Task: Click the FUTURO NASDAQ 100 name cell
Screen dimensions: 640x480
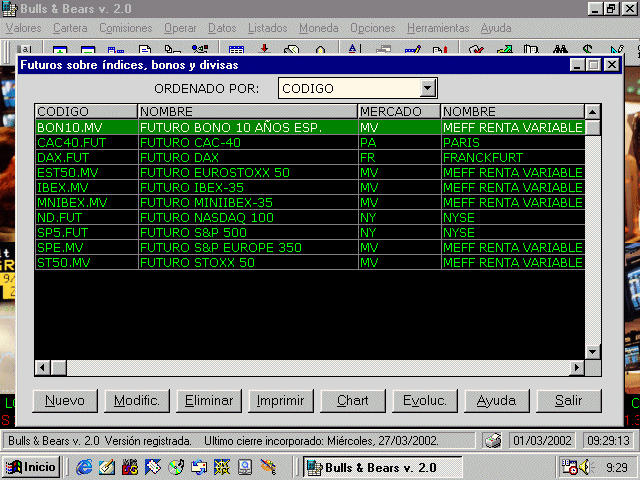Action: pyautogui.click(x=248, y=218)
